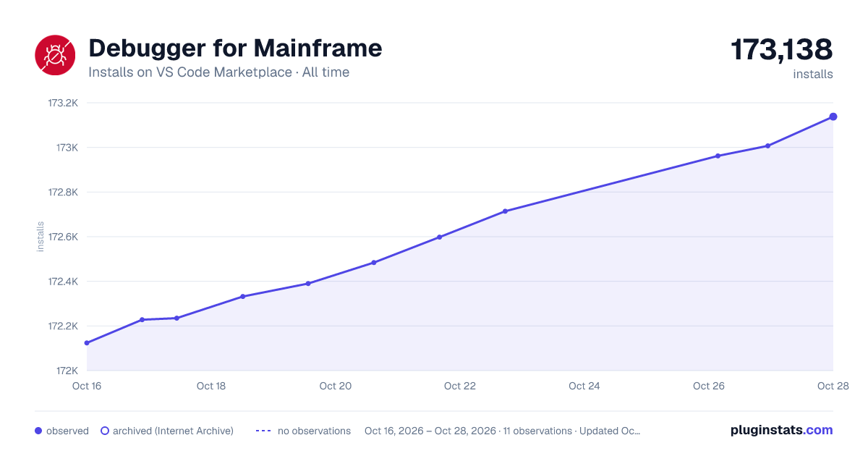Click the Debugger for Mainframe bug logo
This screenshot has width=868, height=456.
click(55, 55)
